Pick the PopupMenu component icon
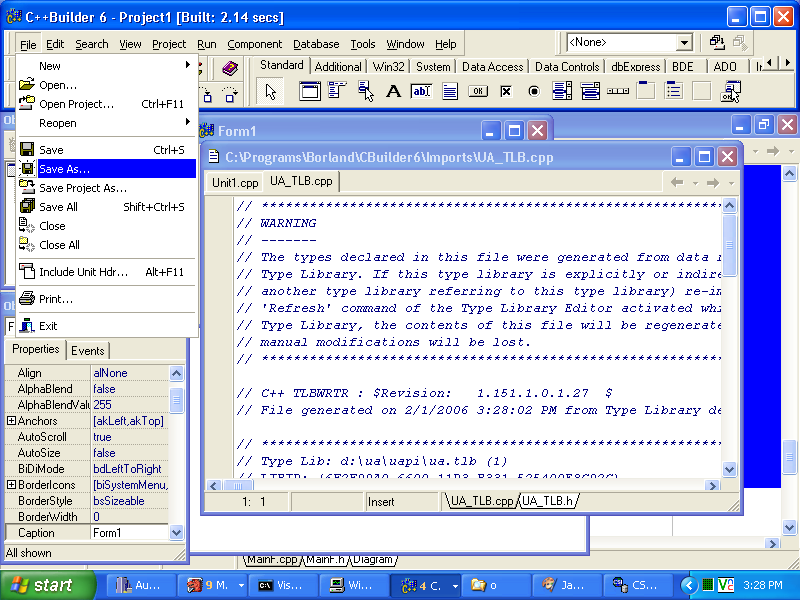Viewport: 800px width, 600px height. coord(365,91)
